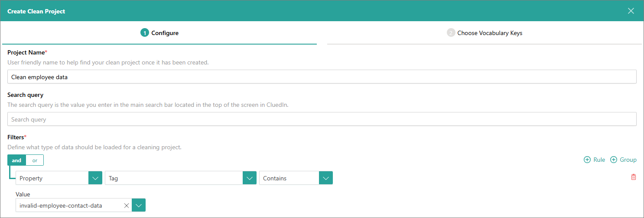Viewport: 644px width, 218px height.
Task: Clear the invalid-employee-contact-data value with X
Action: coord(127,205)
